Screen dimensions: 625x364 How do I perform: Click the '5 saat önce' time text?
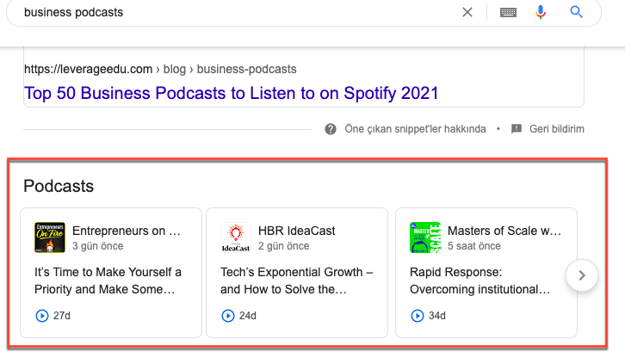[x=474, y=246]
